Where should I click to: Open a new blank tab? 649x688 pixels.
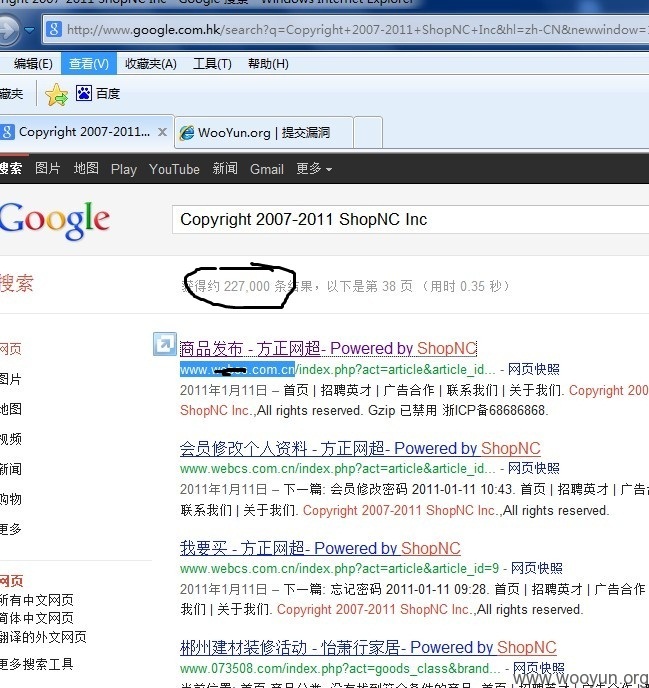pos(368,133)
